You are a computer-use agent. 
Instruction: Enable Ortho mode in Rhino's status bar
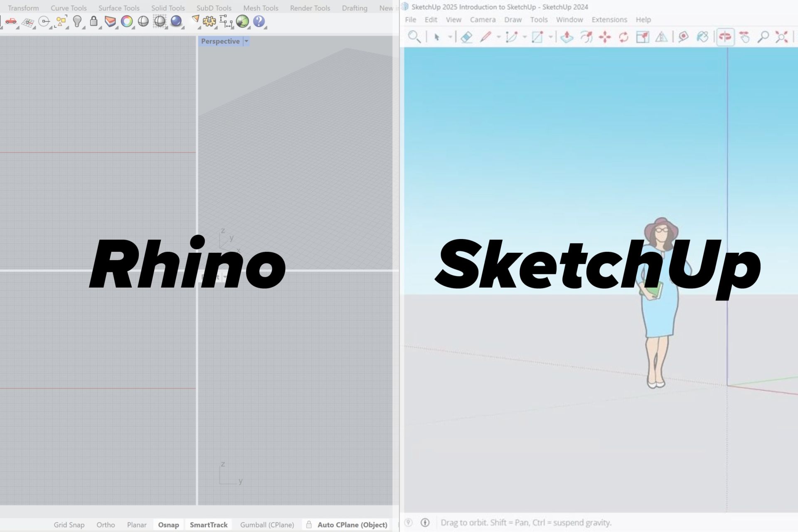click(106, 525)
